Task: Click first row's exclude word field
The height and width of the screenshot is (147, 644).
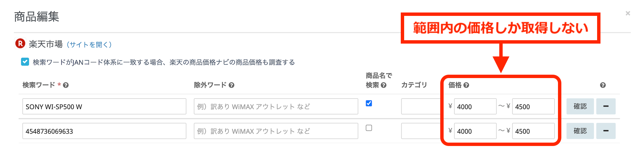Action: [x=276, y=106]
